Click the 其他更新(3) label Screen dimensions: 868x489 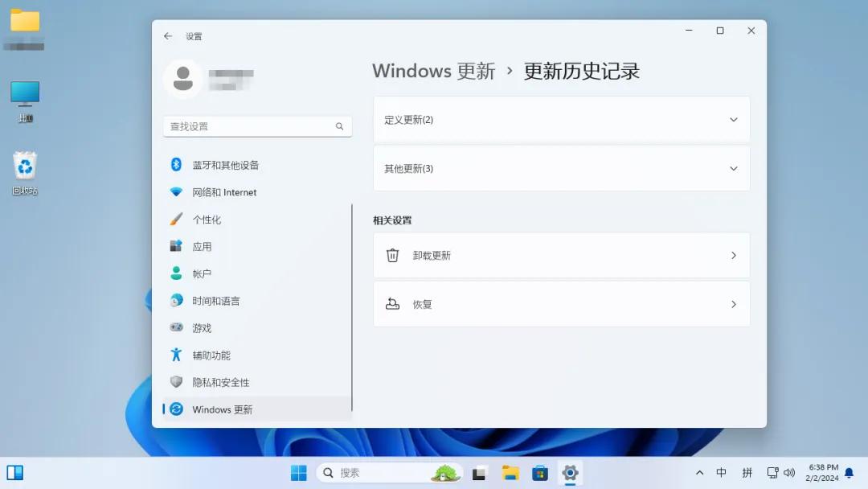click(x=408, y=168)
